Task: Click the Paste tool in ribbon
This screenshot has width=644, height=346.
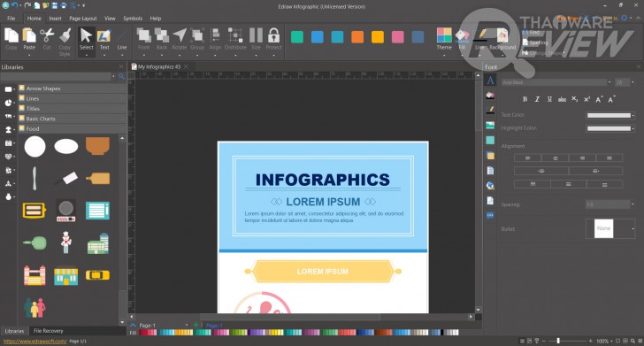Action: click(28, 39)
